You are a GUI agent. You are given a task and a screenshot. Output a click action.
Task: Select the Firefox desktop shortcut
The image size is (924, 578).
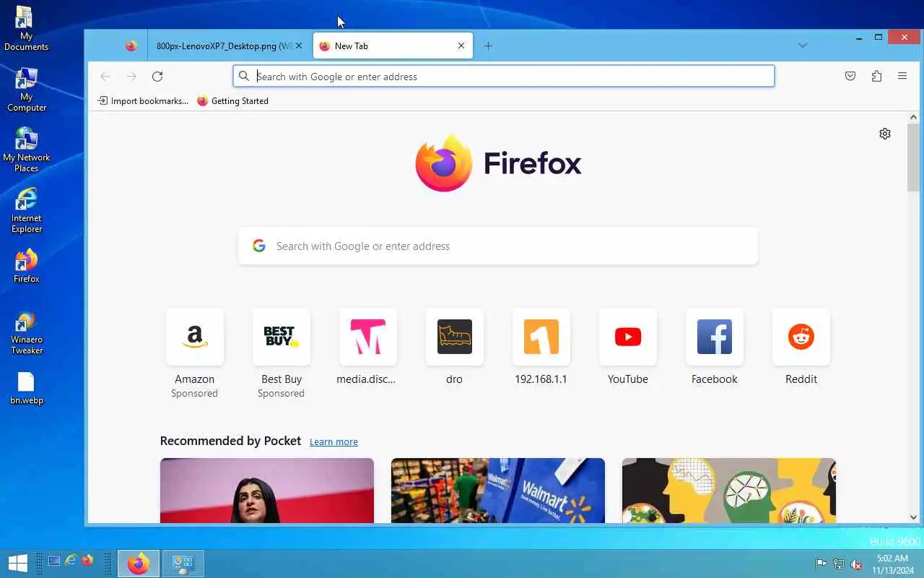(27, 266)
